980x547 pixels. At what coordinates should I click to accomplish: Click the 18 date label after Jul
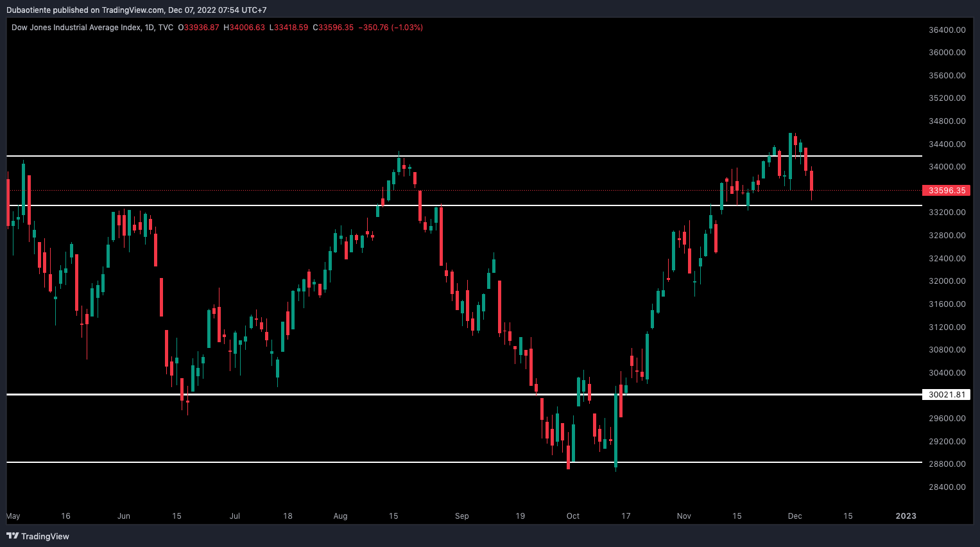pyautogui.click(x=288, y=516)
